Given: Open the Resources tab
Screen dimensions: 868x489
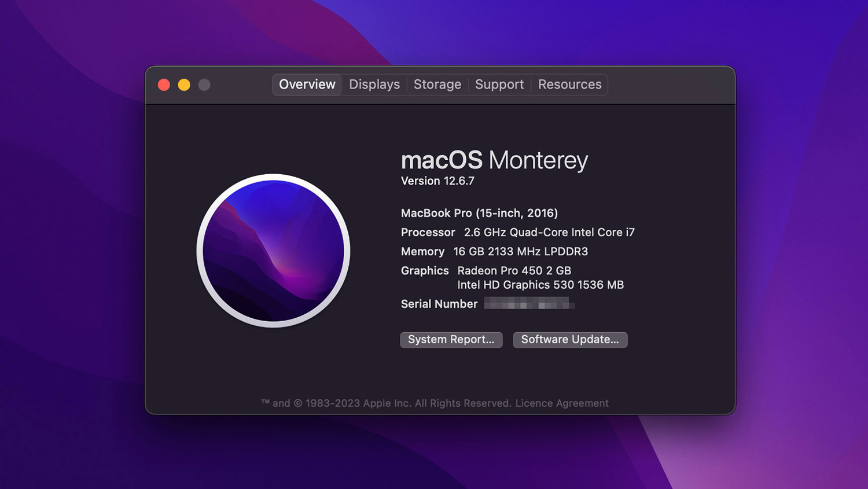Looking at the screenshot, I should (x=570, y=84).
